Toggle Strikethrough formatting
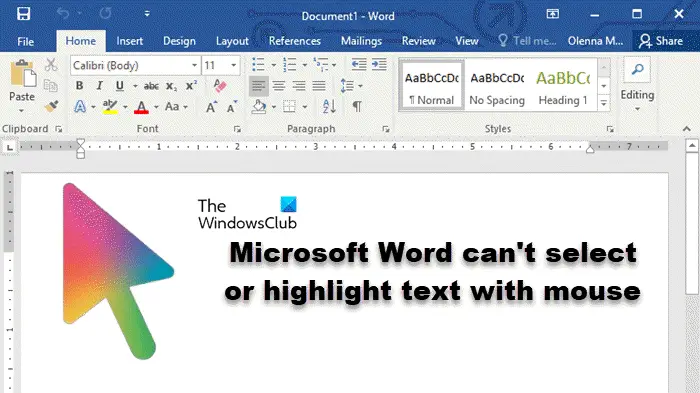This screenshot has height=393, width=700. point(151,86)
